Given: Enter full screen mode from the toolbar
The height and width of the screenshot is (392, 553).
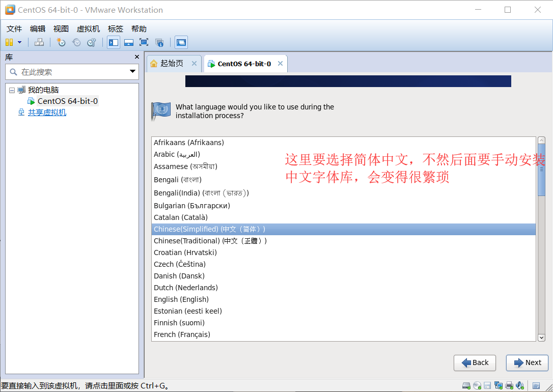Looking at the screenshot, I should click(x=144, y=42).
